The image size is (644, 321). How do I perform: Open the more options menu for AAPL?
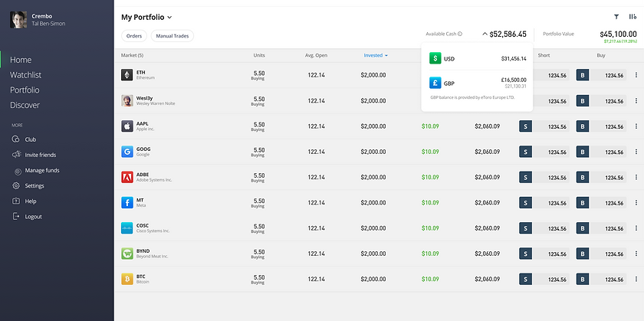pyautogui.click(x=636, y=126)
